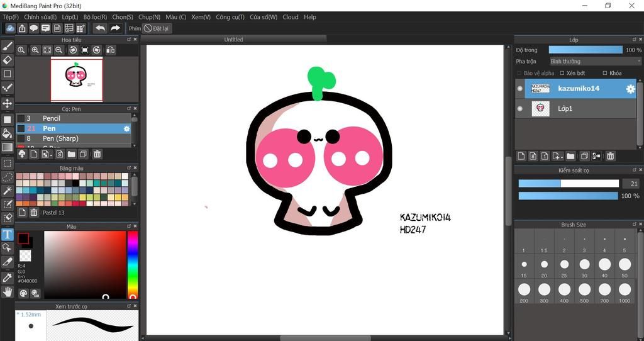Click the black swatch in color palette
The height and width of the screenshot is (341, 644).
tap(75, 183)
